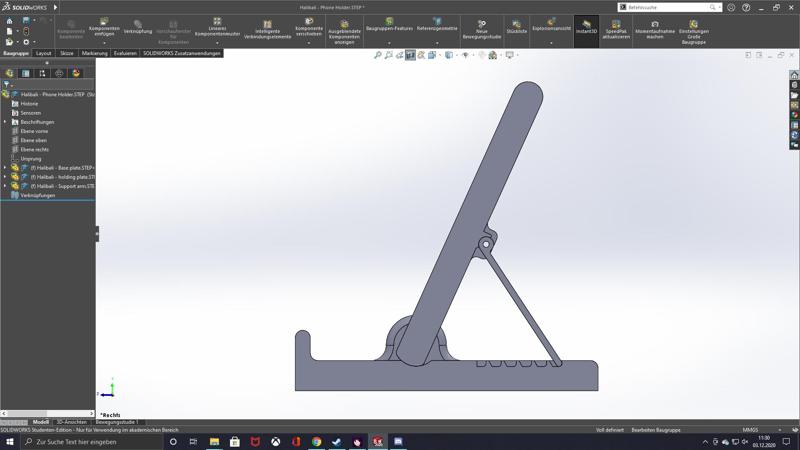The width and height of the screenshot is (800, 450).
Task: Expand the Beschriftungen tree node
Action: [x=5, y=122]
